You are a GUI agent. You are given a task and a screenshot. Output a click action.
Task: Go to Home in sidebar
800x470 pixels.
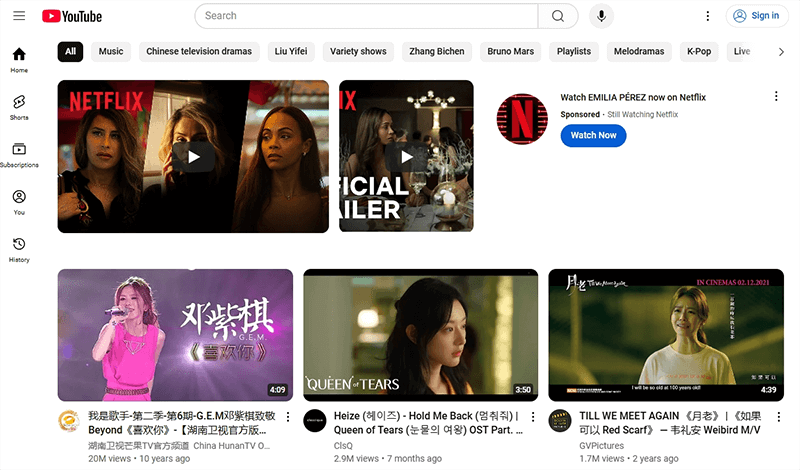click(x=19, y=60)
